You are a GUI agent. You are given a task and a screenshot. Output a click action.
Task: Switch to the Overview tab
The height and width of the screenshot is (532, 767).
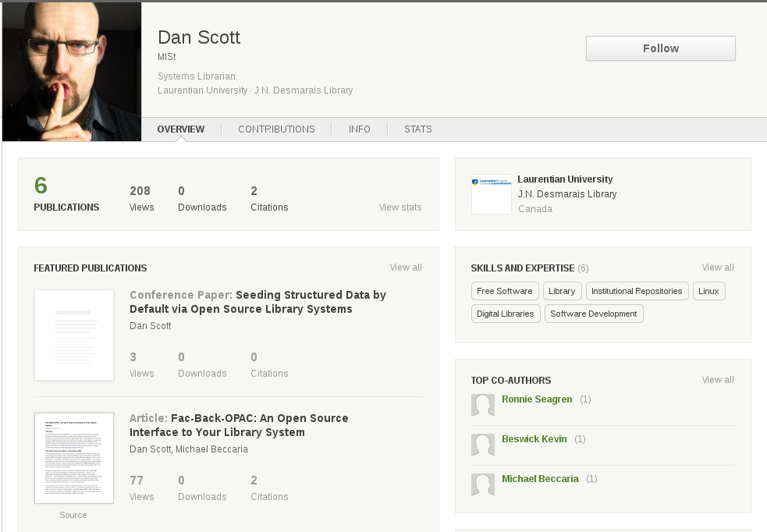click(180, 129)
